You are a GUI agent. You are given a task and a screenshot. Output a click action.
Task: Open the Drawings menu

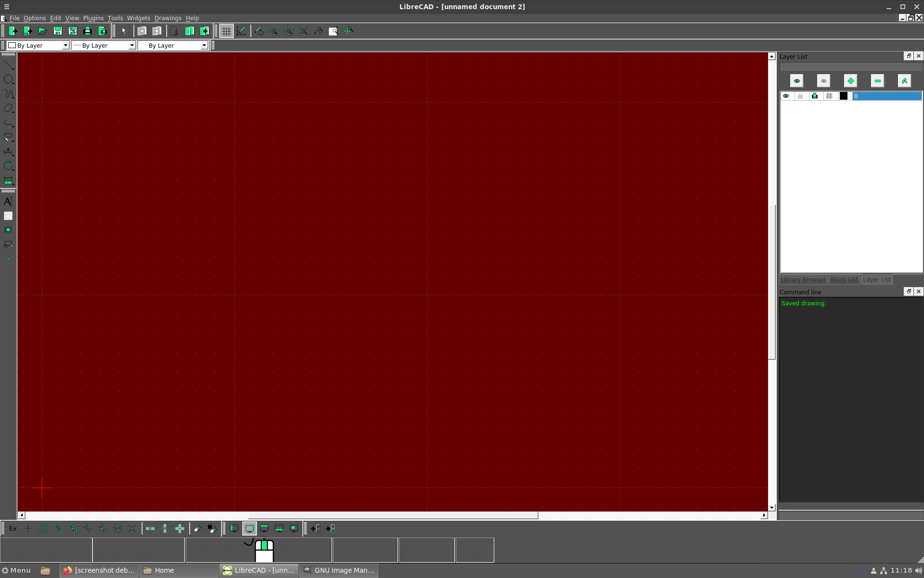pos(167,18)
